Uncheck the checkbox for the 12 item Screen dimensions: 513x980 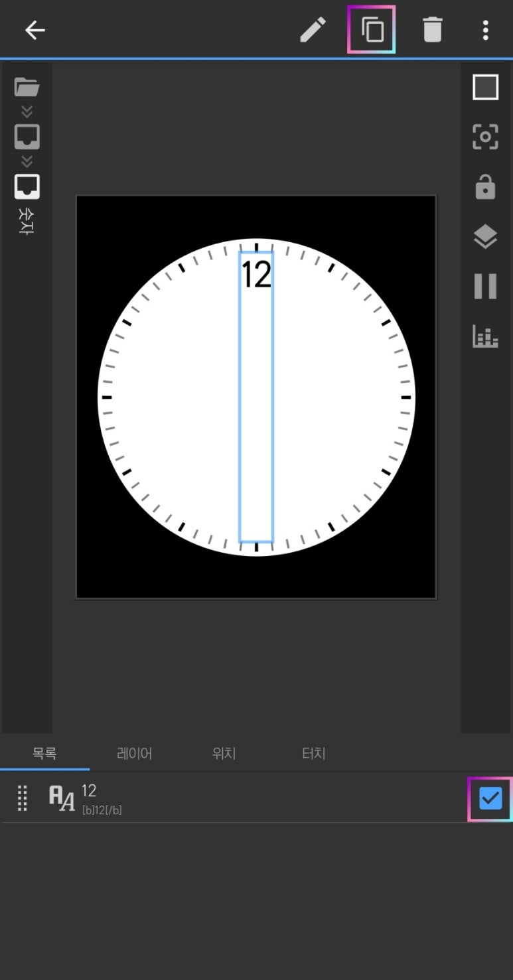point(490,798)
